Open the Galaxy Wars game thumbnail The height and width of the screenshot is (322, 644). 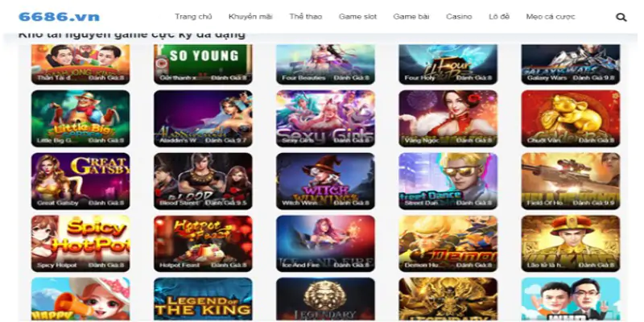(571, 64)
